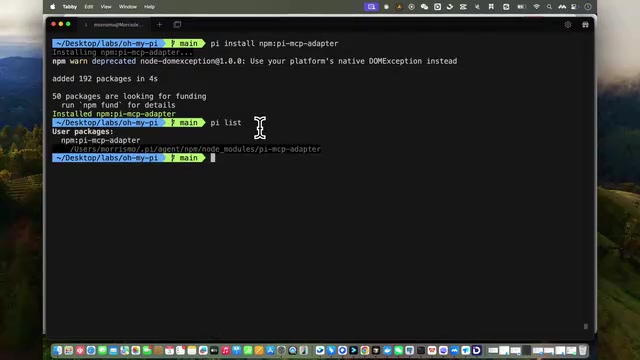
Task: Open Spotlight search in menu bar
Action: (549, 7)
